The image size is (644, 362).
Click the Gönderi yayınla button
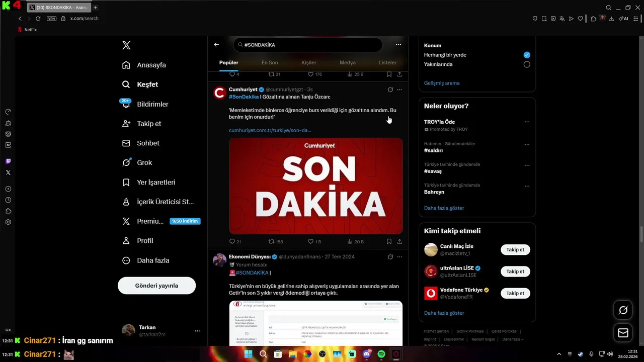coord(156,286)
